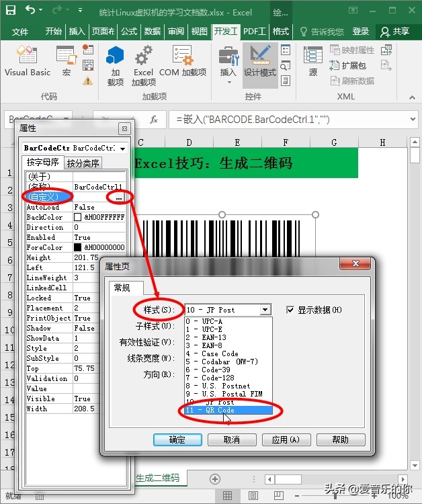Click XML Export icon
The width and height of the screenshot is (422, 504).
(386, 66)
